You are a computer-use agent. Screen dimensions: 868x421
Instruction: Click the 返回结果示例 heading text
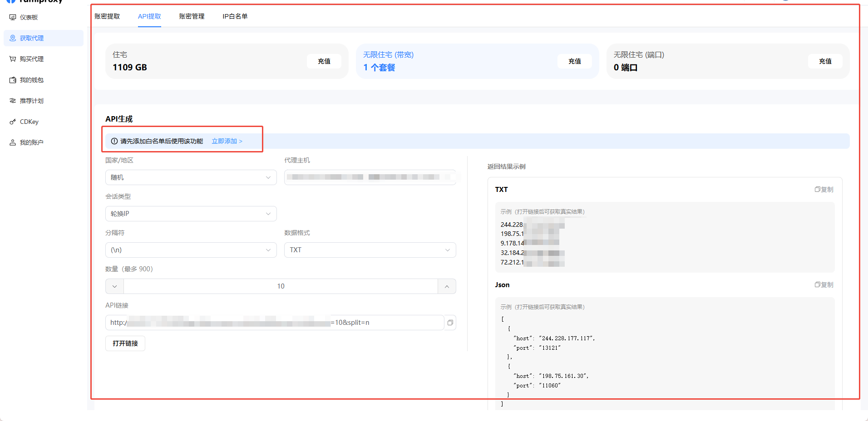pyautogui.click(x=507, y=166)
